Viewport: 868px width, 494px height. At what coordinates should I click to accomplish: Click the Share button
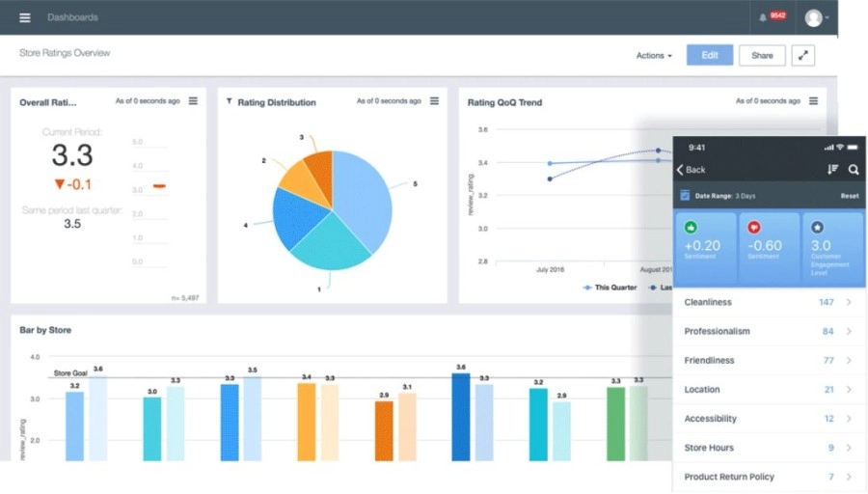pos(762,55)
